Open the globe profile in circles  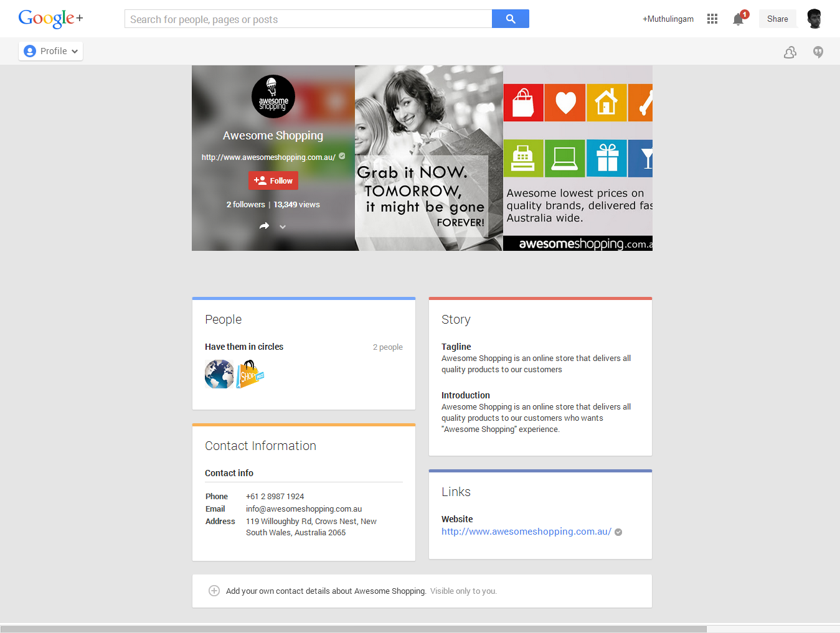[x=219, y=374]
